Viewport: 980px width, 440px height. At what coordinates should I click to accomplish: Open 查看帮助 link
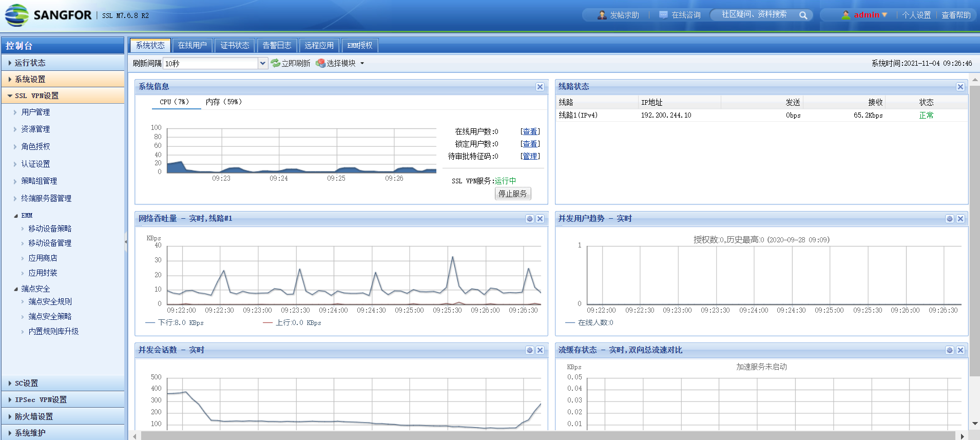956,15
